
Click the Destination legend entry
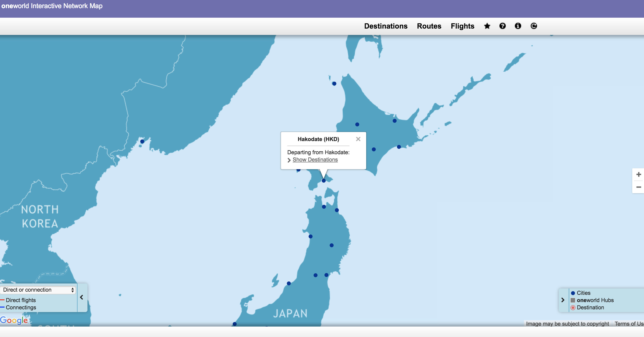(x=590, y=307)
